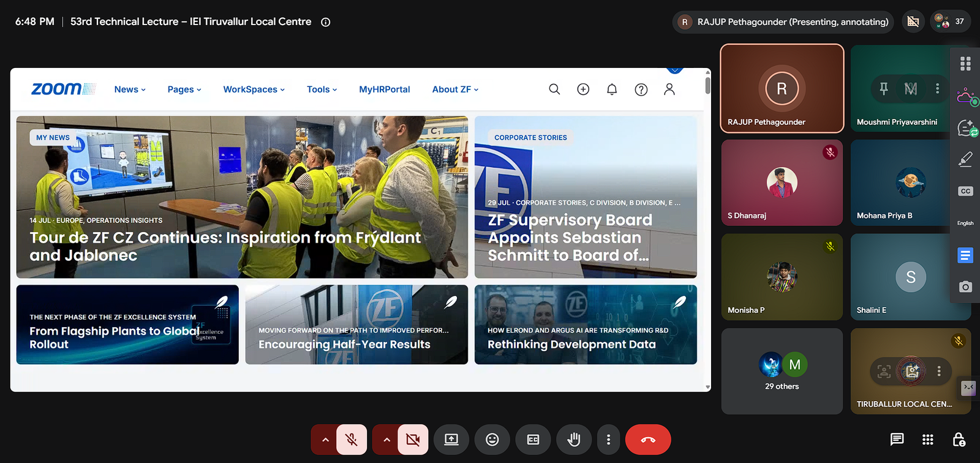
Task: Click the MY NEWS tag label
Action: click(x=53, y=138)
